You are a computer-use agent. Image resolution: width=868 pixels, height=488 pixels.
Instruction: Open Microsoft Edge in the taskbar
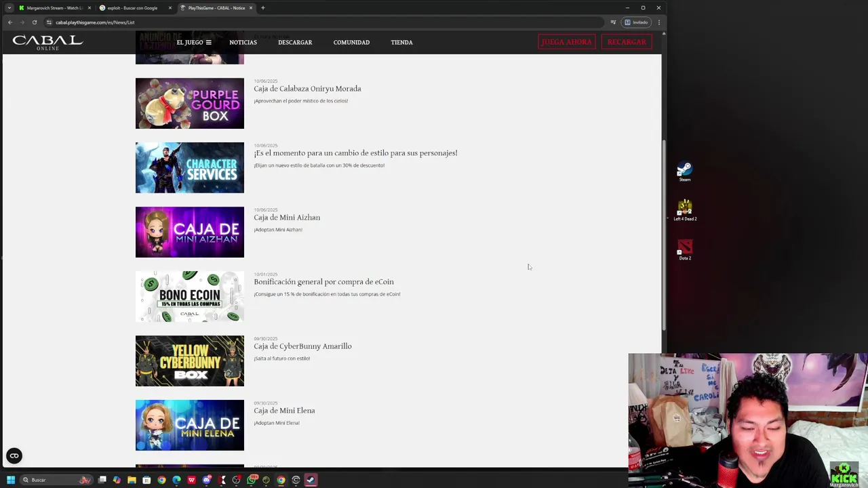click(x=176, y=480)
